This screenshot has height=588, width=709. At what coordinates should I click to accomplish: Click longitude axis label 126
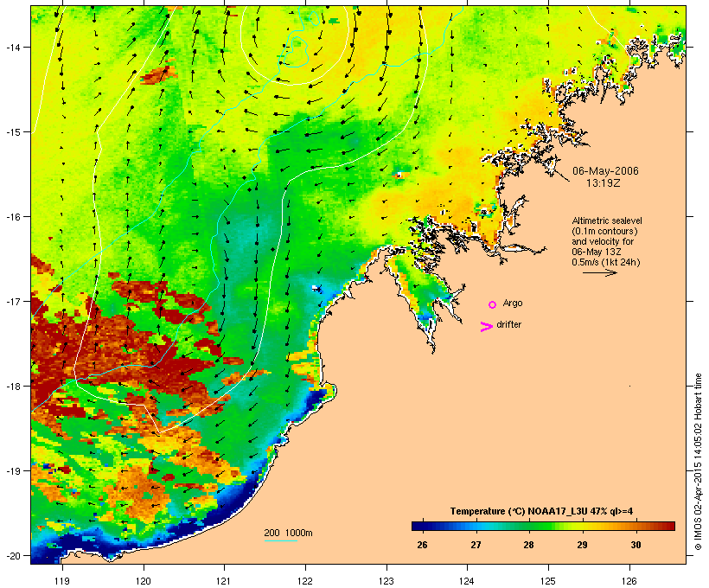629,581
